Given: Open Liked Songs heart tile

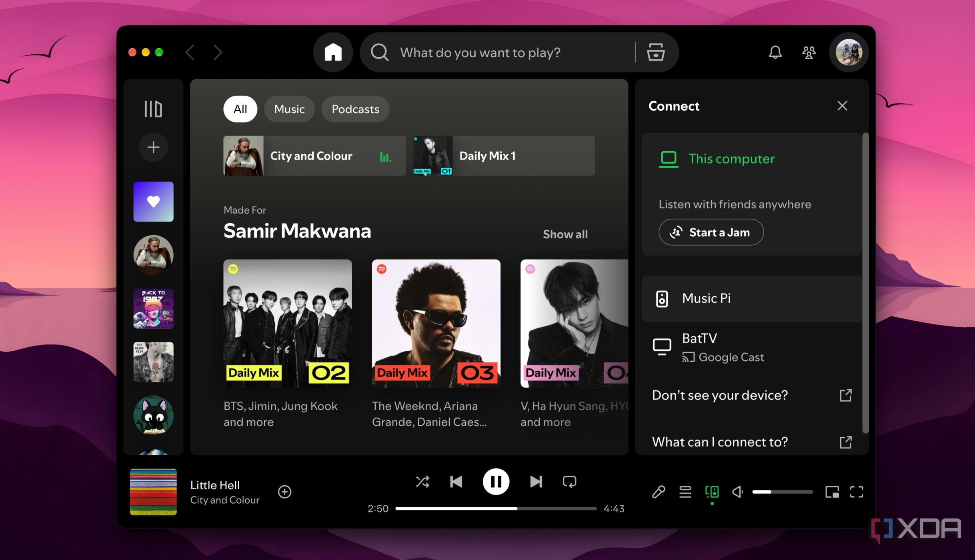Looking at the screenshot, I should click(x=153, y=202).
